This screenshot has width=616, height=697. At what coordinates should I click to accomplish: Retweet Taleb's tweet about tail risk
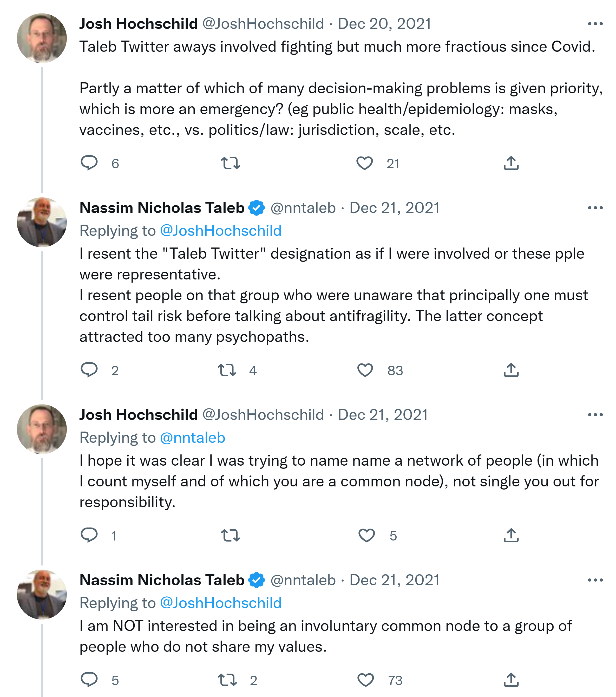227,370
